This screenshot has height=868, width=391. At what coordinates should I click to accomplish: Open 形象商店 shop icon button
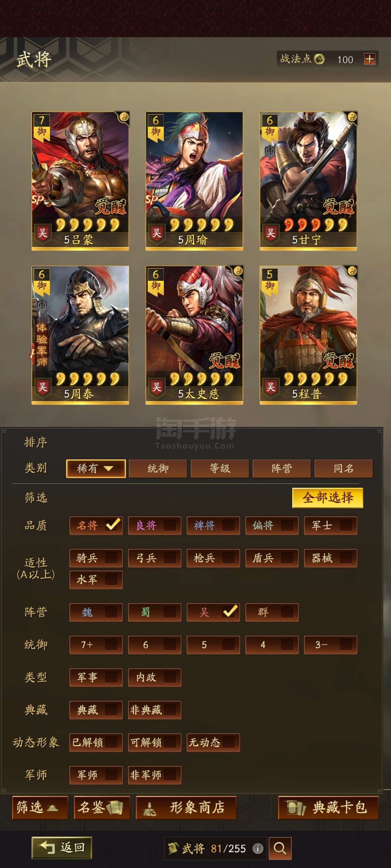[x=186, y=807]
